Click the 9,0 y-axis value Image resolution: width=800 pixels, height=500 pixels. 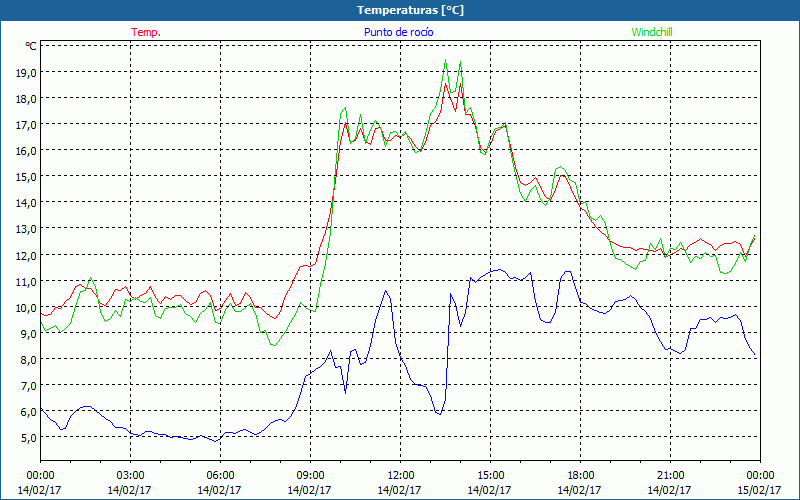click(x=29, y=333)
